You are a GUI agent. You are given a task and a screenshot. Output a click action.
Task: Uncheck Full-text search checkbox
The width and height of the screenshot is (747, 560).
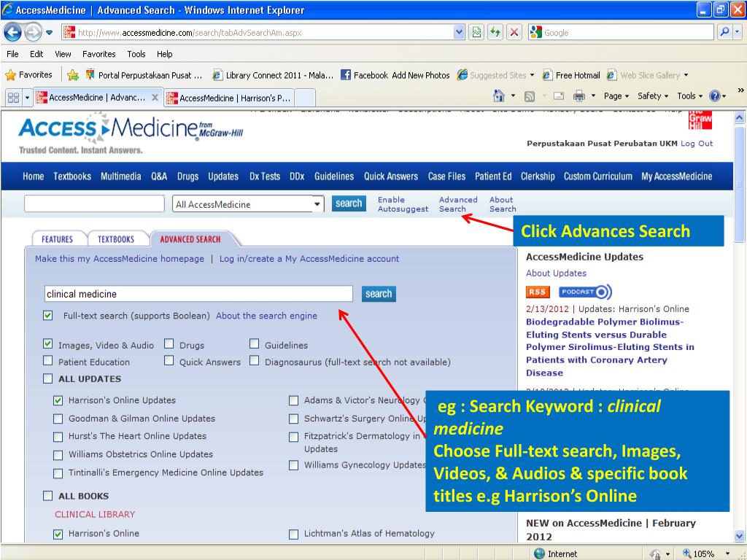47,315
